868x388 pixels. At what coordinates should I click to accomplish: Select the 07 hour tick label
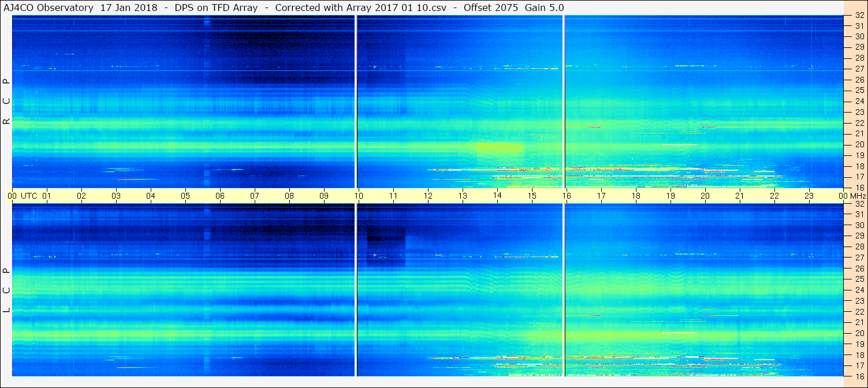click(255, 196)
